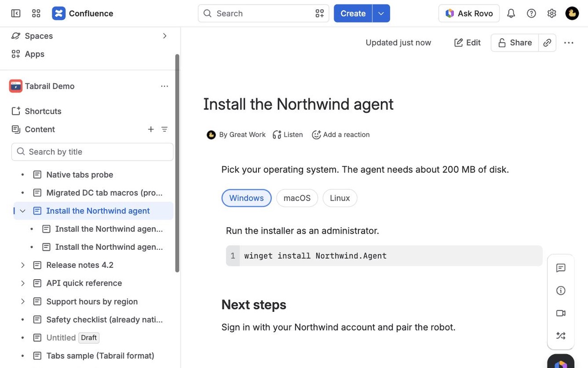Open the comments panel icon

[560, 268]
